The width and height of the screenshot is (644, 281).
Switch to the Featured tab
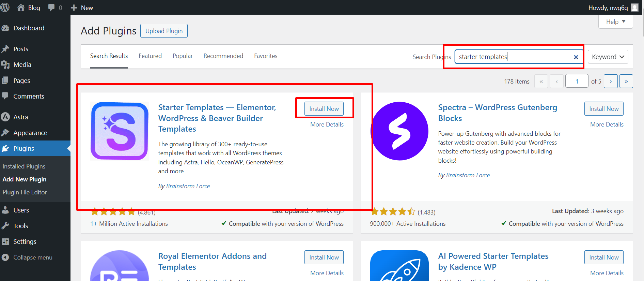(x=150, y=56)
